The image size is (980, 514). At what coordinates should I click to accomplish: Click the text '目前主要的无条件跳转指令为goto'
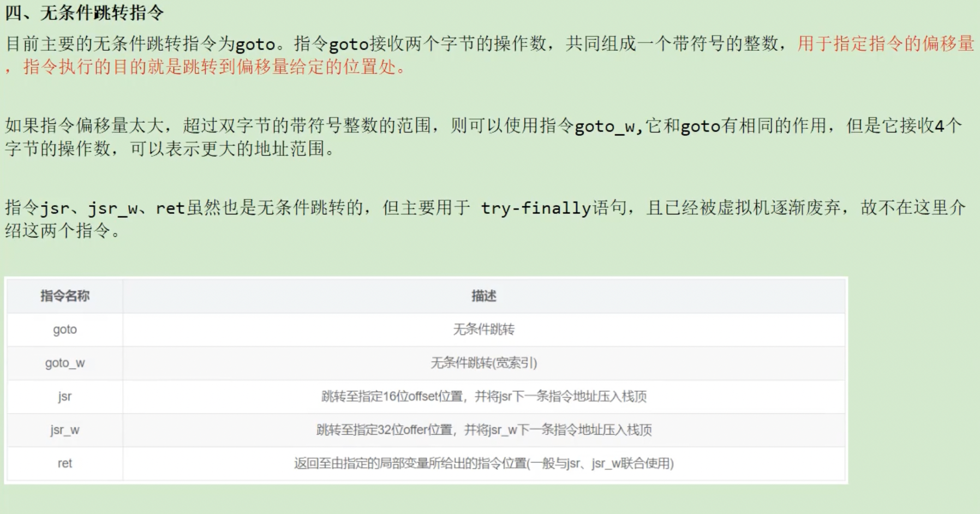[141, 43]
